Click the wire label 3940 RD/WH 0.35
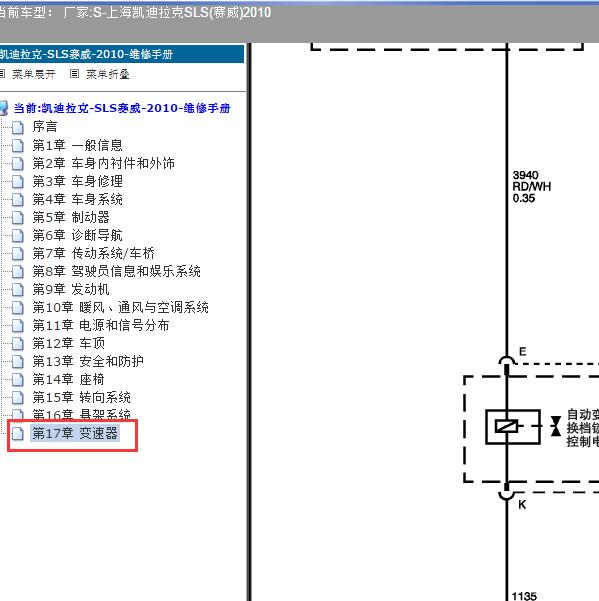Image resolution: width=599 pixels, height=601 pixels. (532, 187)
